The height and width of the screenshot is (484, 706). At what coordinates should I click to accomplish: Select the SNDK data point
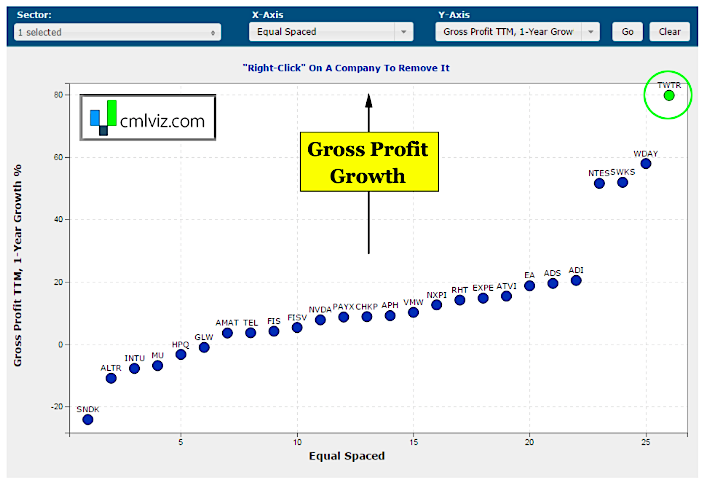click(x=88, y=419)
